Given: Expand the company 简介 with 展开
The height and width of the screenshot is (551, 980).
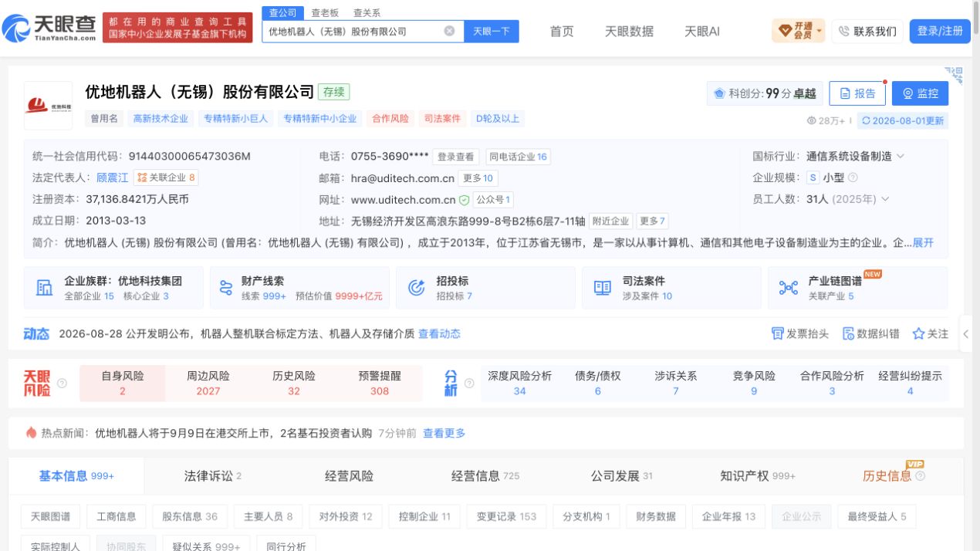Looking at the screenshot, I should 923,242.
